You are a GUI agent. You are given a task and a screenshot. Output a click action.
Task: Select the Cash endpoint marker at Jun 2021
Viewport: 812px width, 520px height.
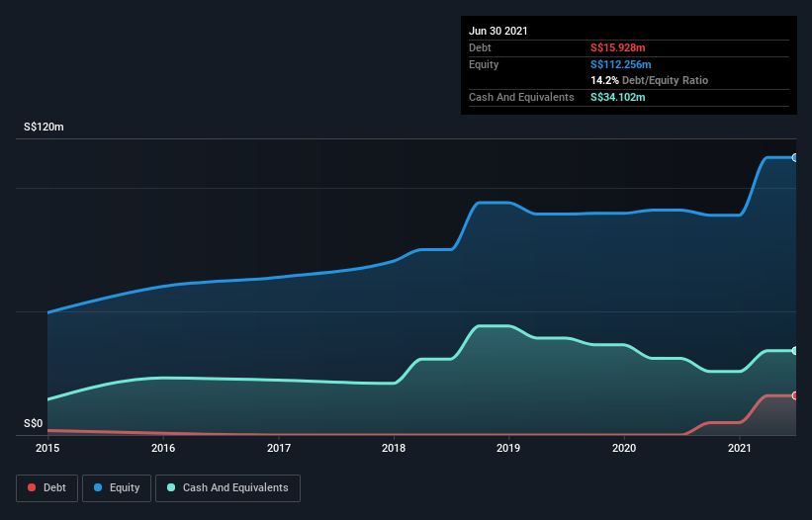pyautogui.click(x=795, y=351)
